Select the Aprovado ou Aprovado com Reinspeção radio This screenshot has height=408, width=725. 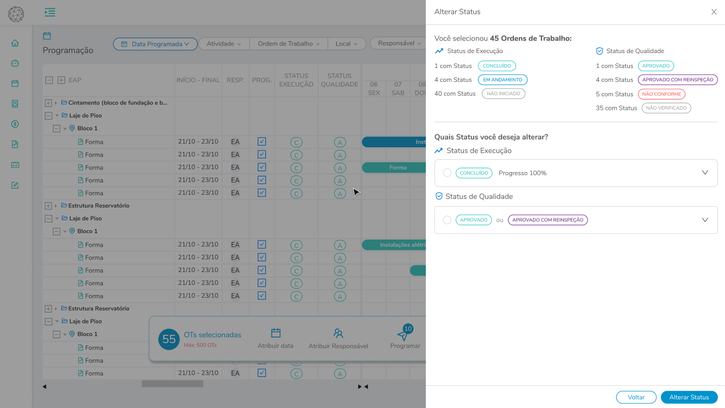(x=447, y=220)
